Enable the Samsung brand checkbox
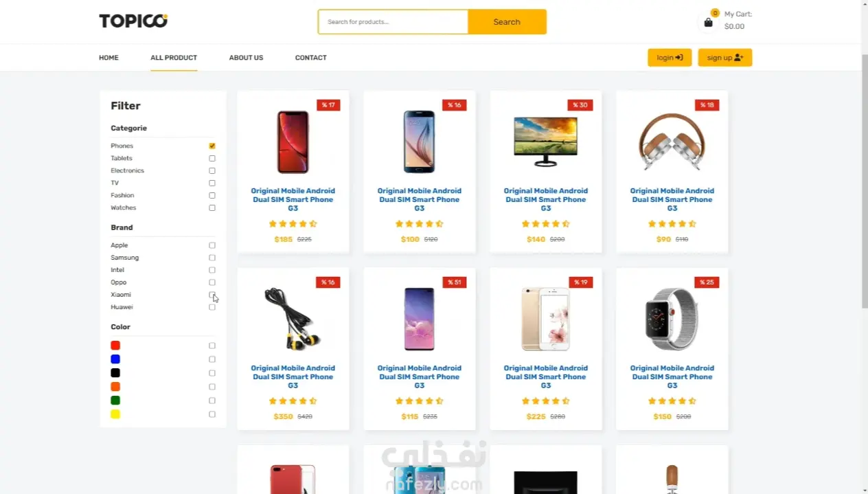The width and height of the screenshot is (868, 494). pos(212,258)
